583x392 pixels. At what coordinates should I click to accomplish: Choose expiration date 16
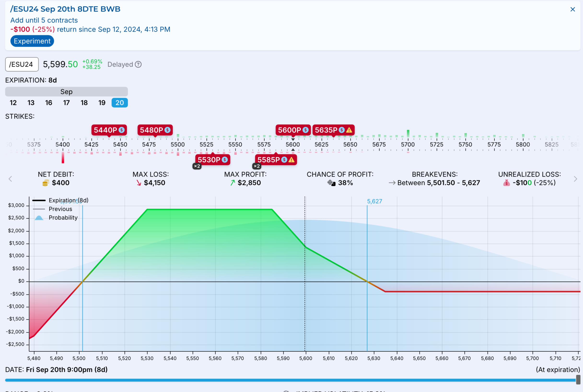(x=49, y=103)
